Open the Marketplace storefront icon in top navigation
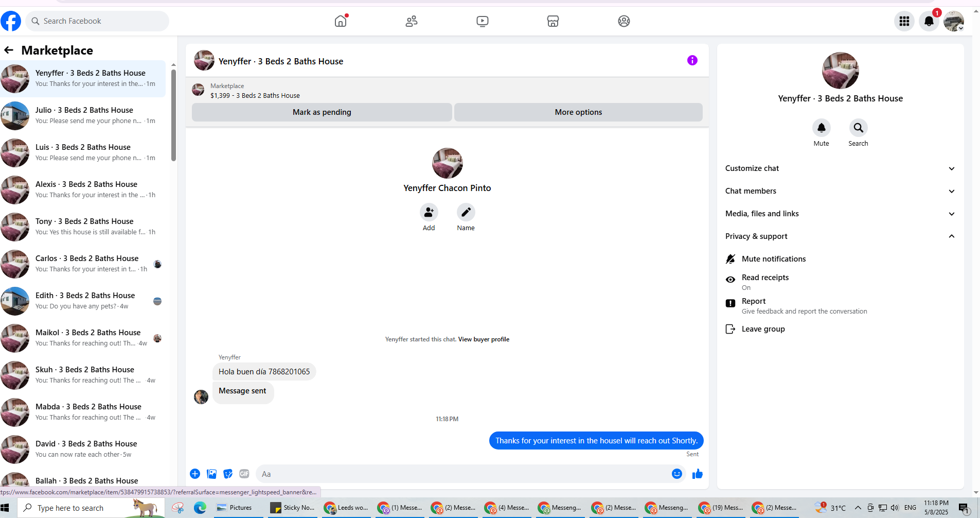 click(553, 21)
